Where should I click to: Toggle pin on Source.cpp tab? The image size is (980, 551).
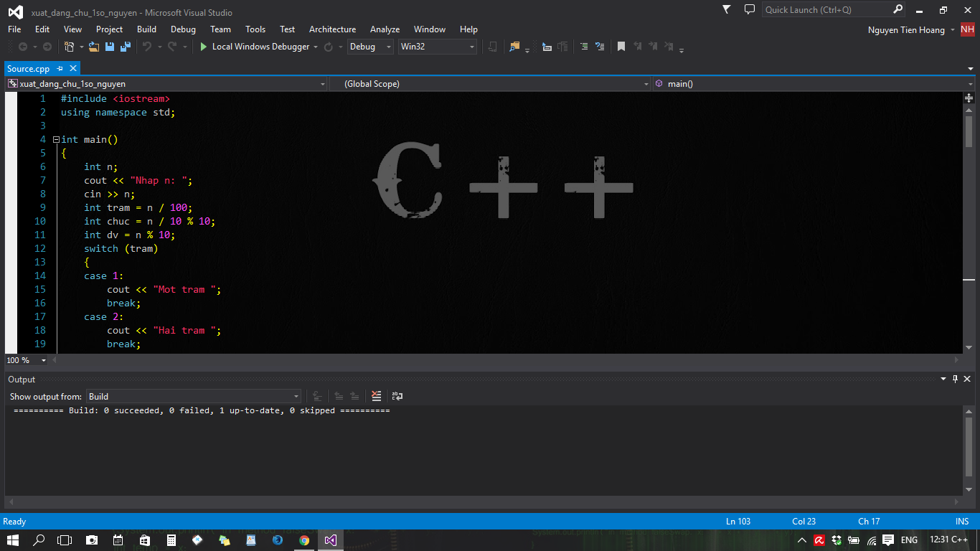click(60, 69)
